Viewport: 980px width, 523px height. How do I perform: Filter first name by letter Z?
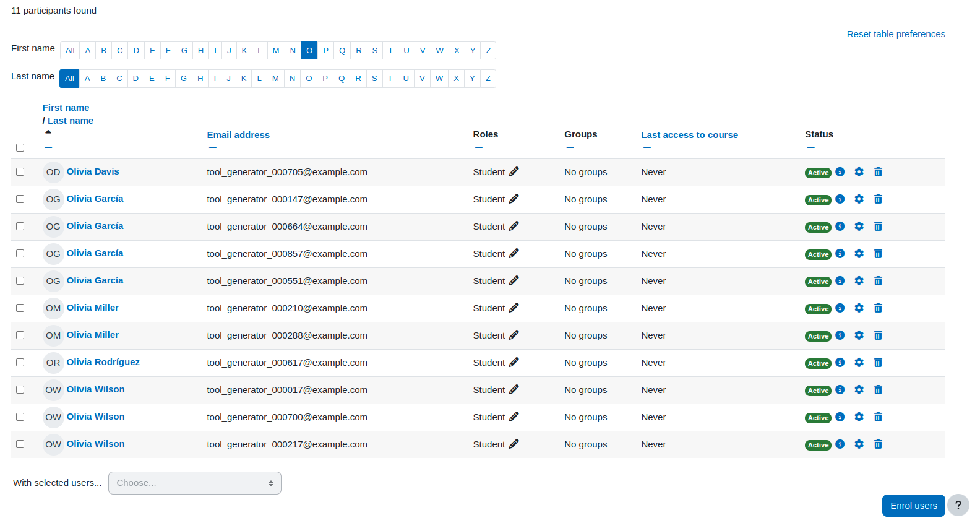pos(488,50)
